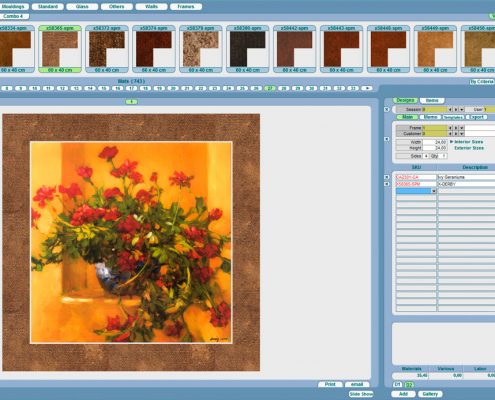Go to previous Customer record
495x400 pixels.
tap(450, 134)
